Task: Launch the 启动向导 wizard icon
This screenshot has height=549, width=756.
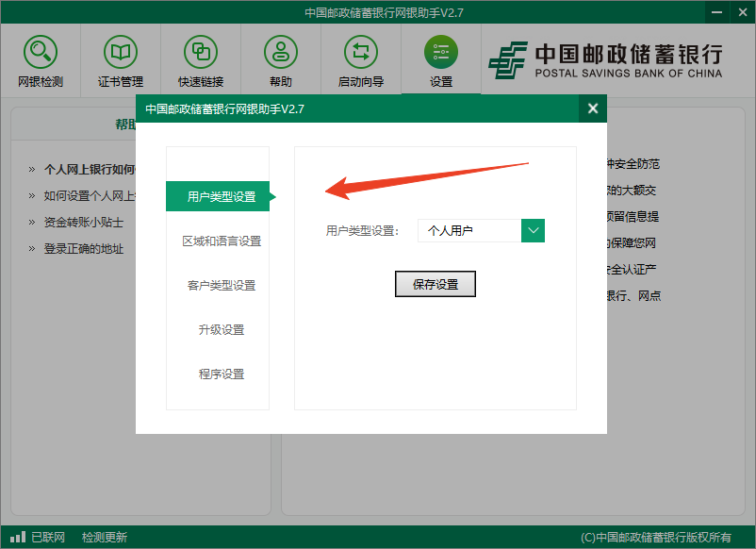Action: [361, 52]
